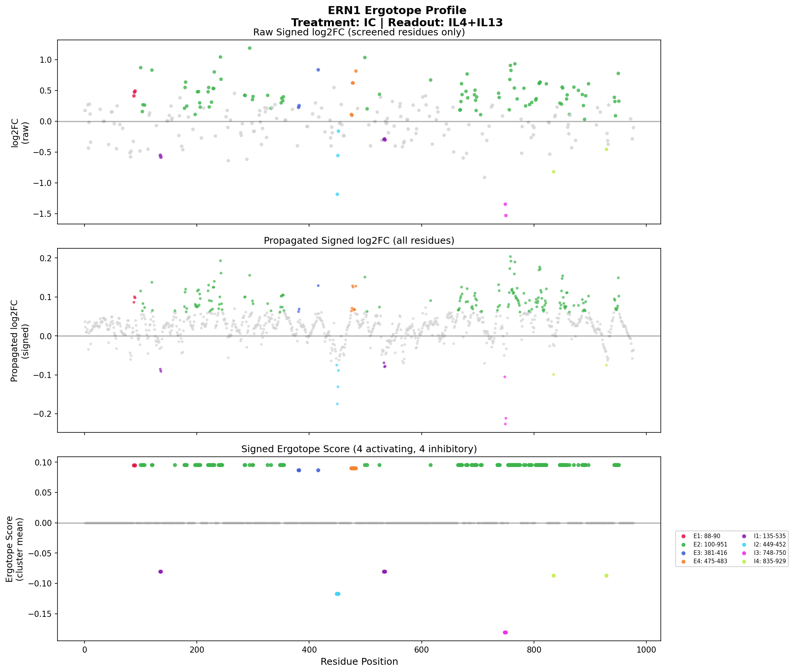Click the cyan I2 legend marker

744,545
